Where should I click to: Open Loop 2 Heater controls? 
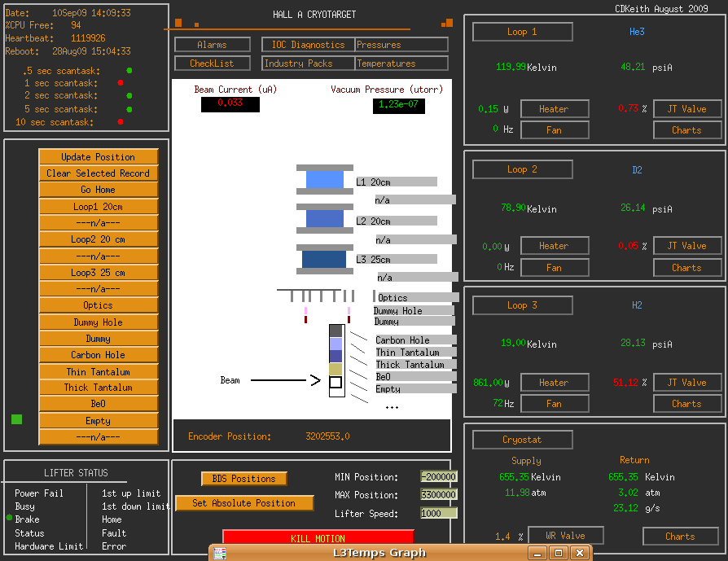(555, 246)
